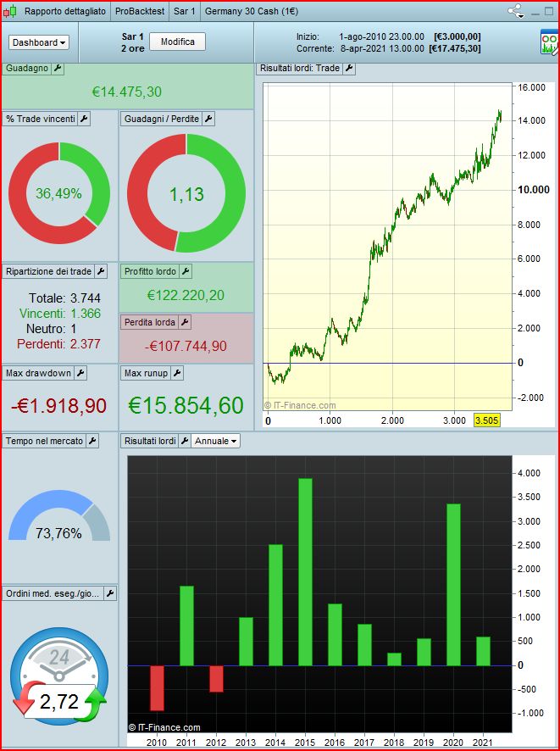This screenshot has width=560, height=751.
Task: Click the 73,76% time in market gauge
Action: pyautogui.click(x=58, y=516)
